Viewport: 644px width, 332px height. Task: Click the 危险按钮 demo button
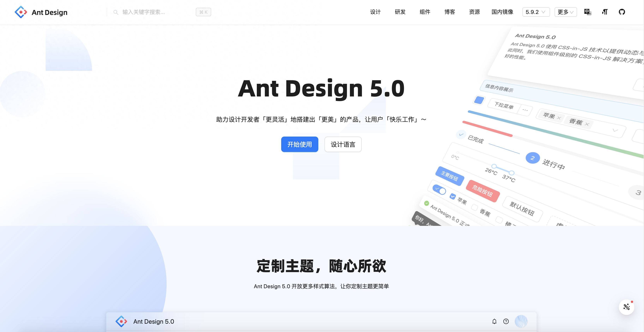[483, 191]
